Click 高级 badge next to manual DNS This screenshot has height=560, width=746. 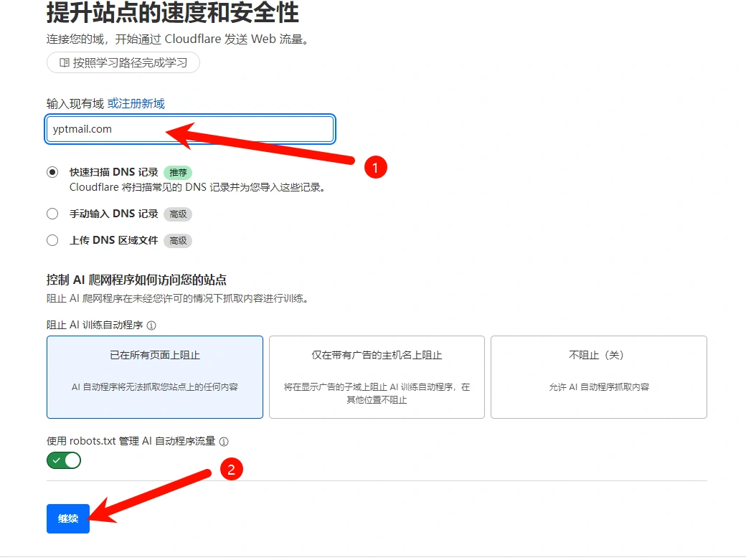point(178,214)
